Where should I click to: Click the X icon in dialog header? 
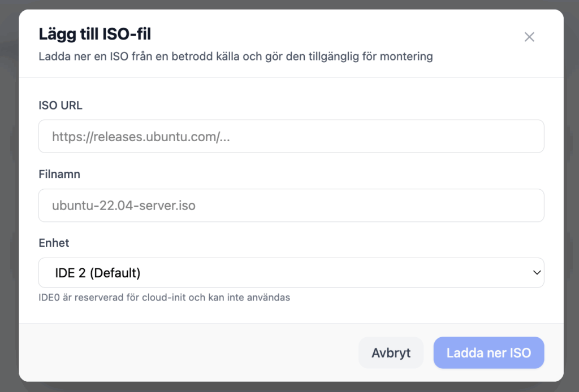pyautogui.click(x=529, y=37)
